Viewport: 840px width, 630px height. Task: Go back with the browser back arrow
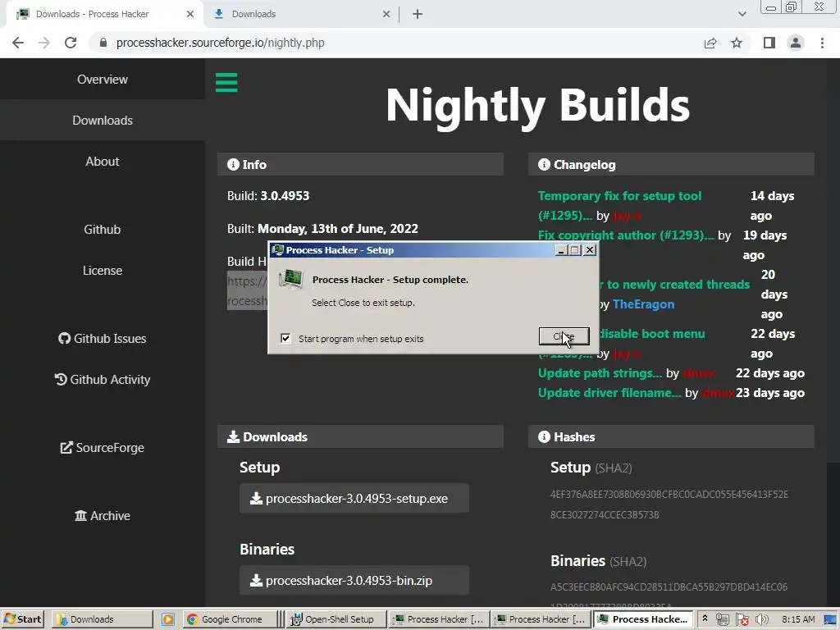coord(18,43)
